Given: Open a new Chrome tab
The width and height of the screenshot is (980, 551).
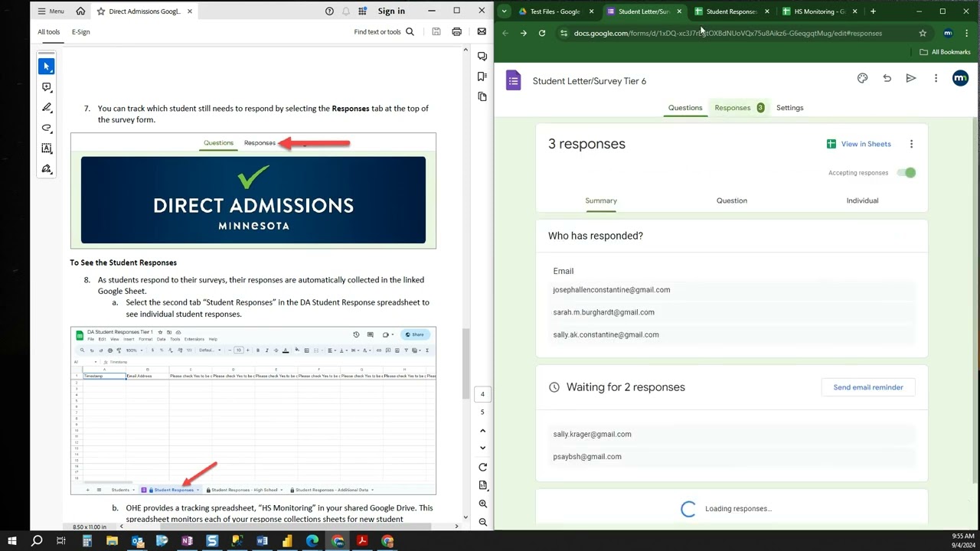Looking at the screenshot, I should click(873, 11).
